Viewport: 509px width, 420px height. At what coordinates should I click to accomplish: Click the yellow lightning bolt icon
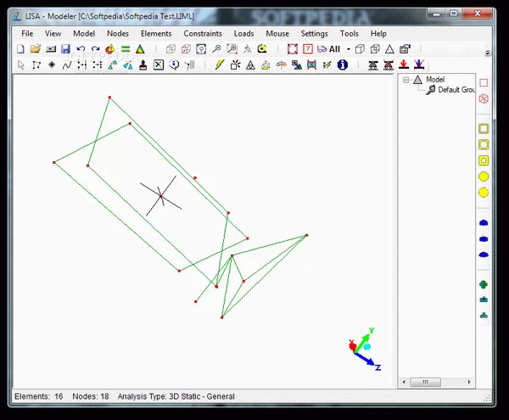click(219, 64)
